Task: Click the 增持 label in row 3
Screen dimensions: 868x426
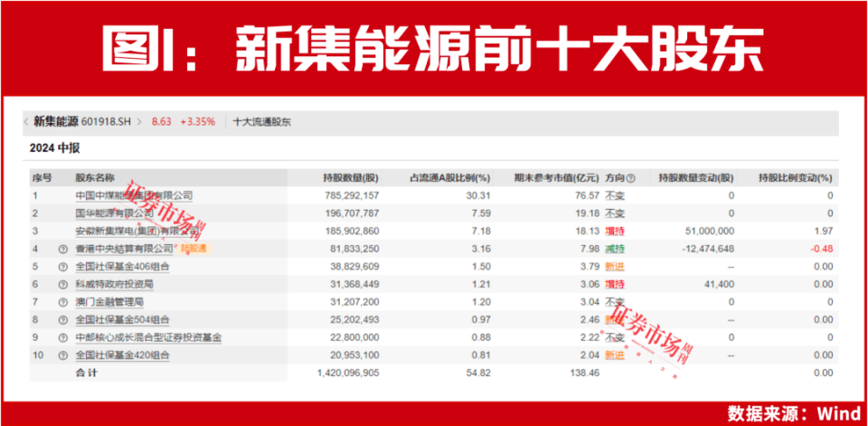Action: (x=615, y=231)
